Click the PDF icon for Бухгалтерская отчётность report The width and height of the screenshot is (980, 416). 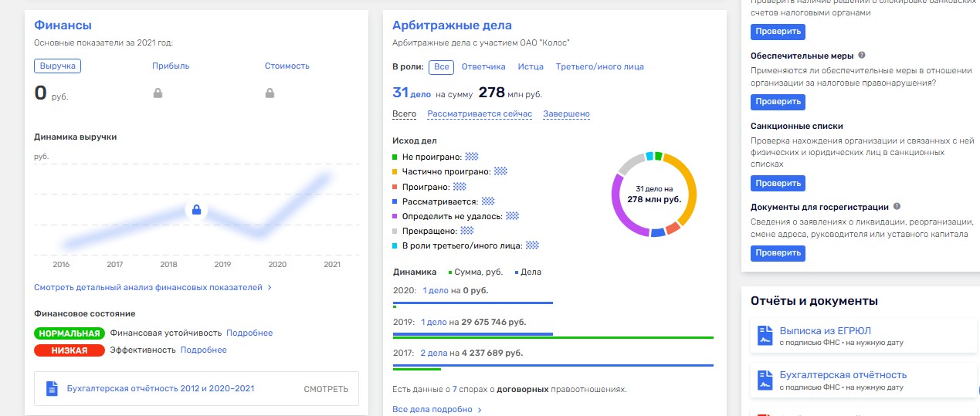pyautogui.click(x=765, y=380)
